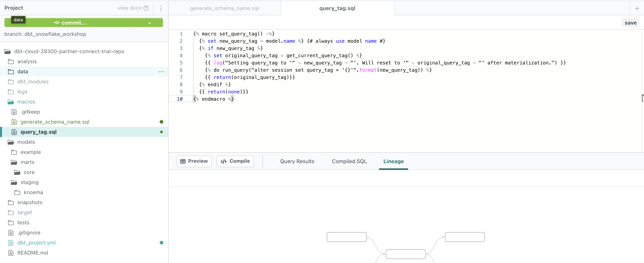Switch to Query Results view
Screen dimensions: 644x263
point(297,161)
